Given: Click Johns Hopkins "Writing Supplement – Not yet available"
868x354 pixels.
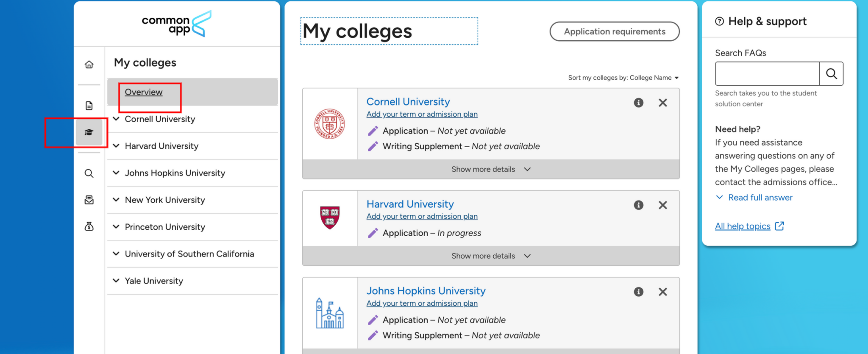Looking at the screenshot, I should 461,335.
